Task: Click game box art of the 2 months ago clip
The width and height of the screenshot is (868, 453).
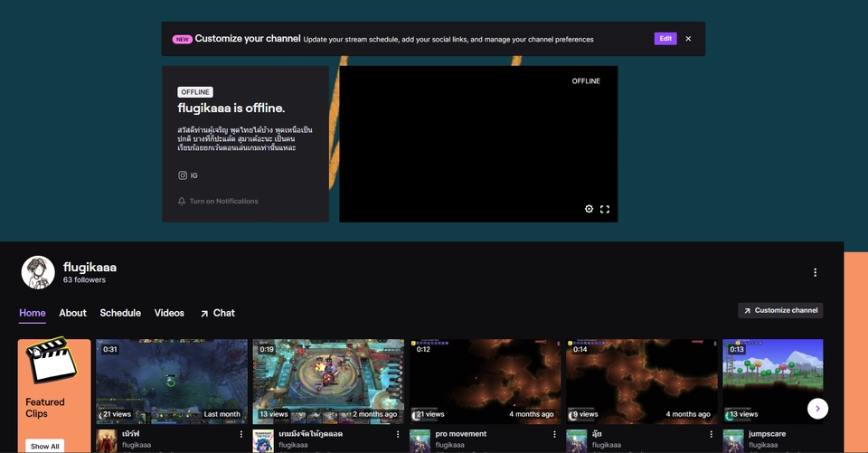Action: click(x=263, y=441)
